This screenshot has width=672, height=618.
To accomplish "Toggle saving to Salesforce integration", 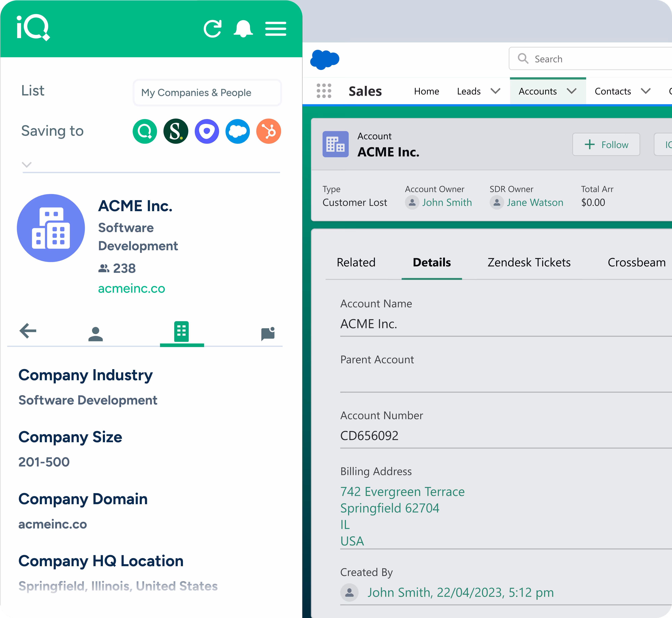I will tap(238, 131).
